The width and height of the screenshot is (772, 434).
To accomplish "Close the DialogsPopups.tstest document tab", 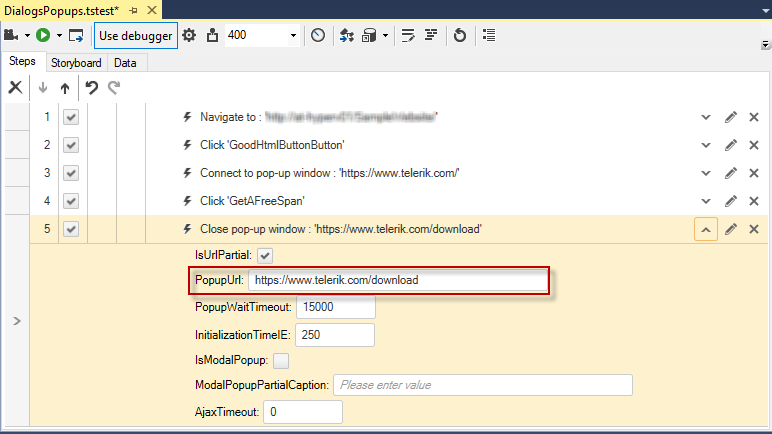I will [152, 10].
